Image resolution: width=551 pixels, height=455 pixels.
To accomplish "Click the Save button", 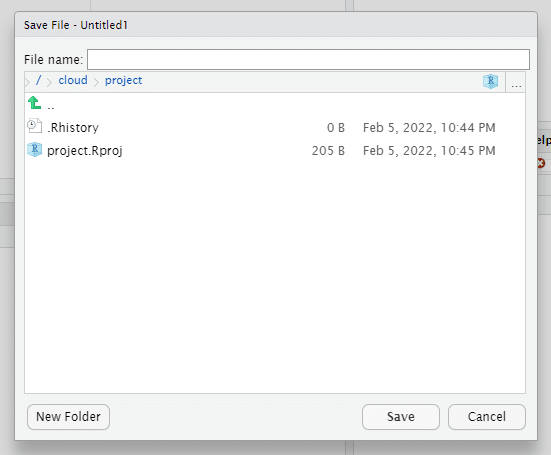I will (401, 417).
